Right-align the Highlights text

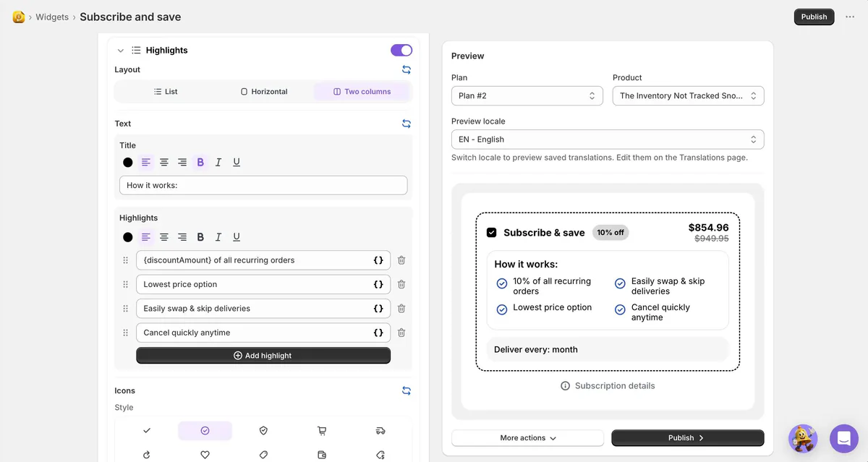pyautogui.click(x=182, y=237)
